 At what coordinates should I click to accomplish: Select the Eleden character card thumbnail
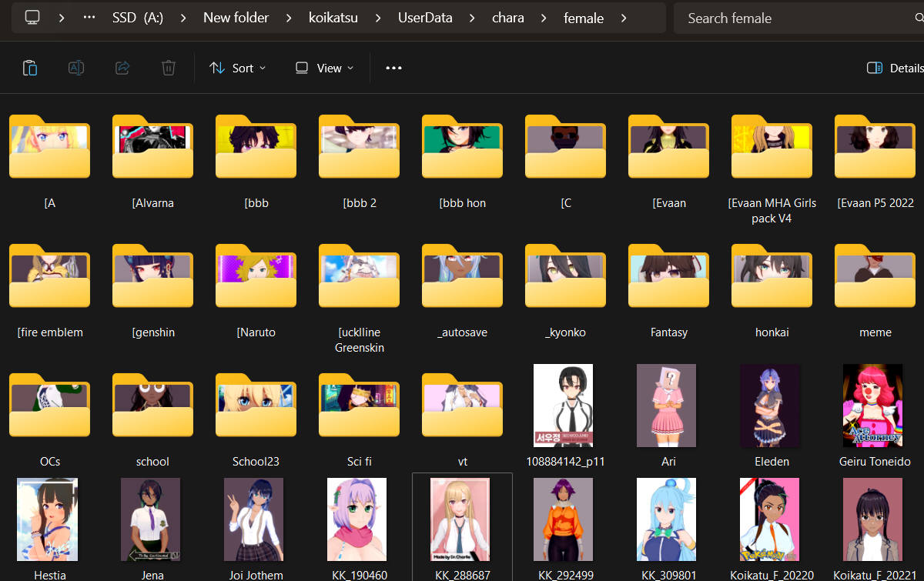pos(770,406)
